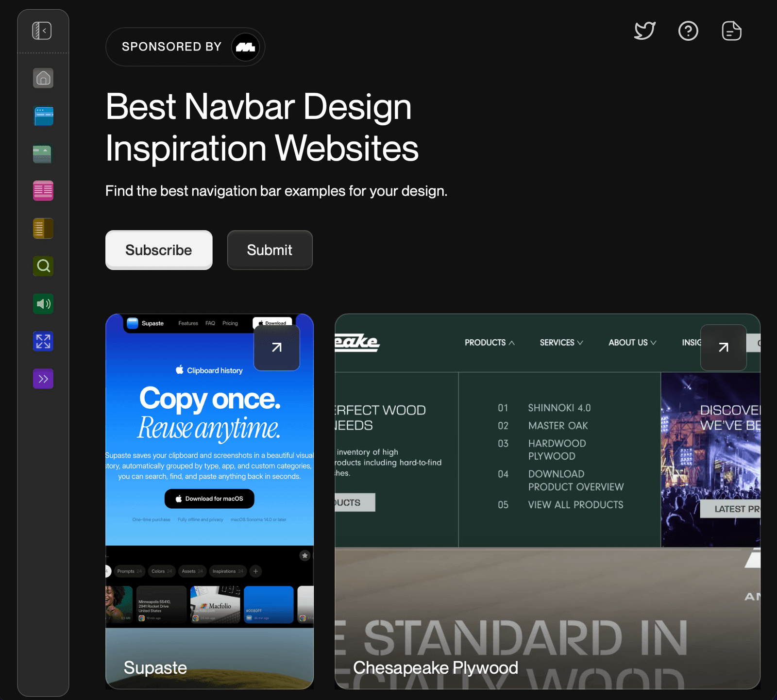Click 'MASTER OAK' in the Chesapeake preview

click(x=558, y=426)
